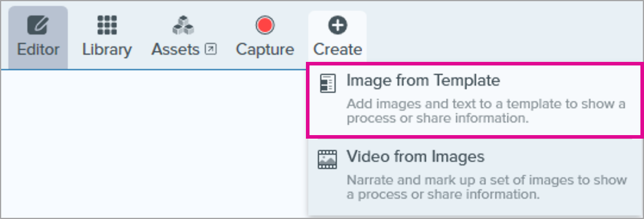This screenshot has width=644, height=219.
Task: Click the external link arrow beside Assets
Action: coord(211,50)
